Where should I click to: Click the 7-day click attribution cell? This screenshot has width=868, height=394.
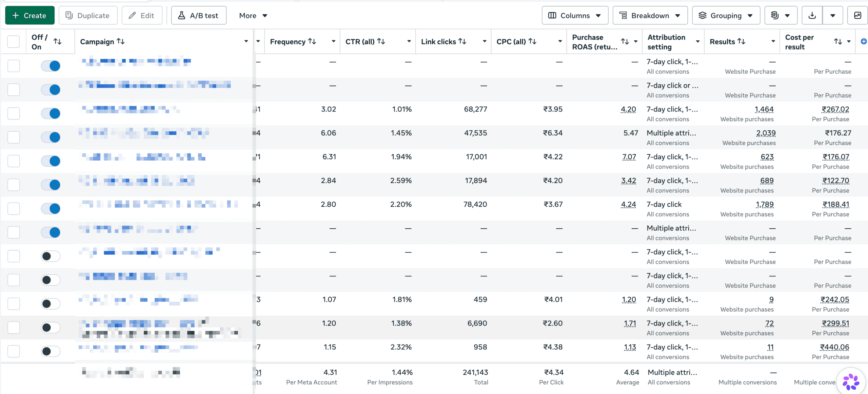[x=664, y=205]
